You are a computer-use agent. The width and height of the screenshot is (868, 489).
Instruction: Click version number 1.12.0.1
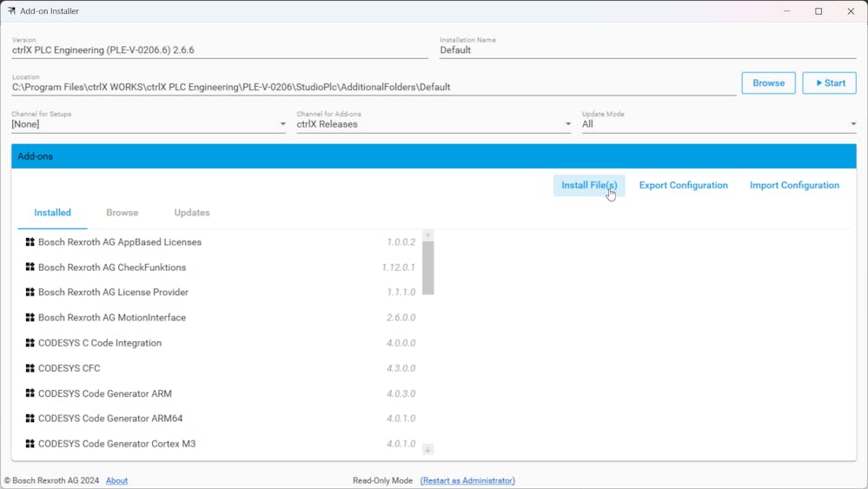pyautogui.click(x=399, y=268)
